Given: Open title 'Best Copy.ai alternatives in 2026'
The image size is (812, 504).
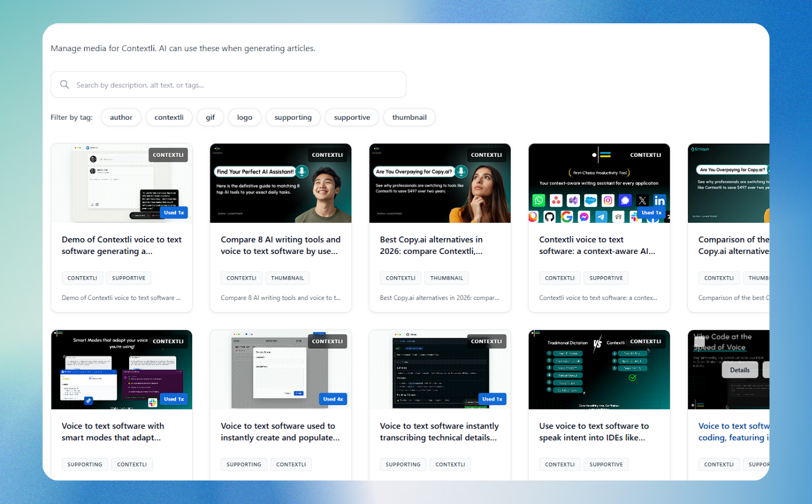Looking at the screenshot, I should click(x=432, y=245).
